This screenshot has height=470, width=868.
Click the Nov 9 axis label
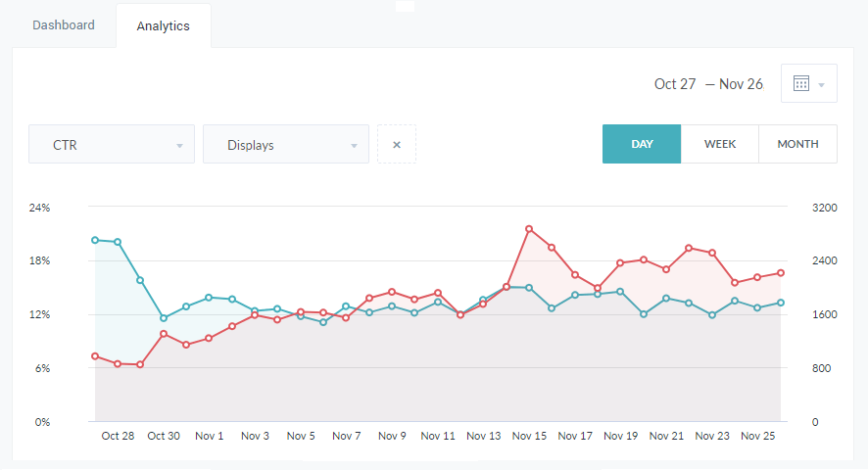point(392,437)
